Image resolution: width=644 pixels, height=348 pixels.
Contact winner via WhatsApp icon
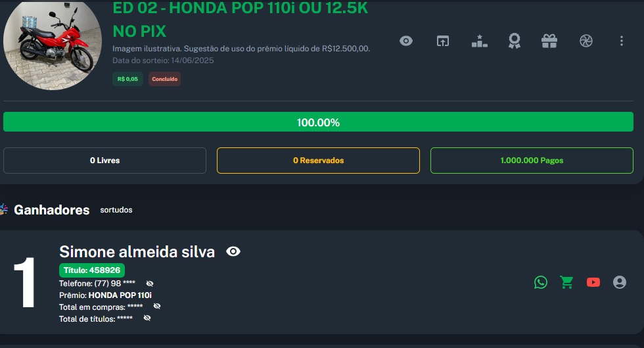(541, 282)
